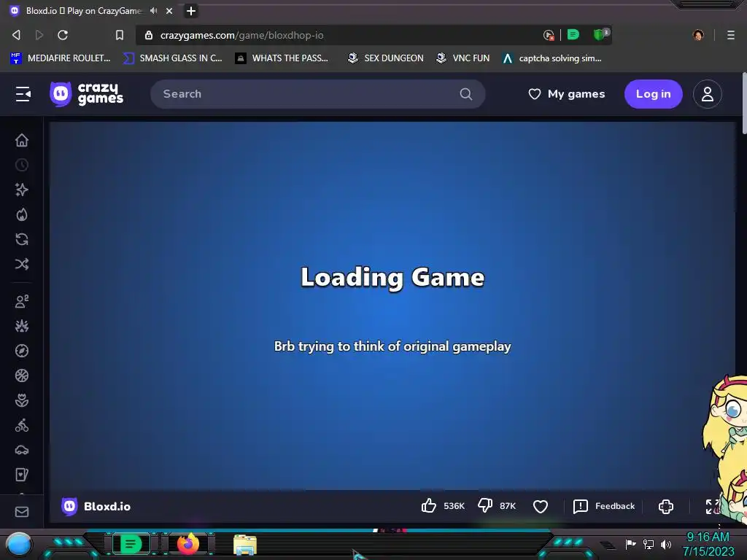The height and width of the screenshot is (560, 747).
Task: Focus the CrazyGames Search field
Action: tap(318, 94)
